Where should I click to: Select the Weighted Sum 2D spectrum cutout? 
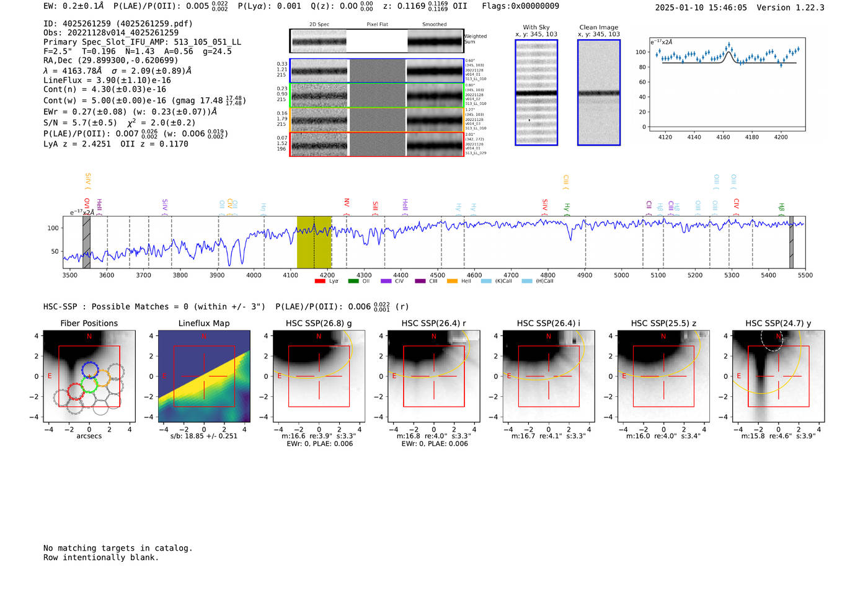pyautogui.click(x=319, y=41)
